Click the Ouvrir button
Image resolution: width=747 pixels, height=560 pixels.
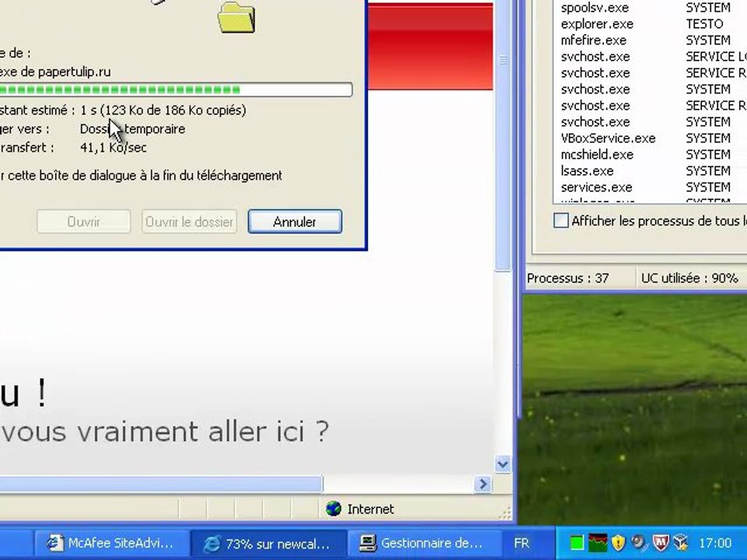84,222
